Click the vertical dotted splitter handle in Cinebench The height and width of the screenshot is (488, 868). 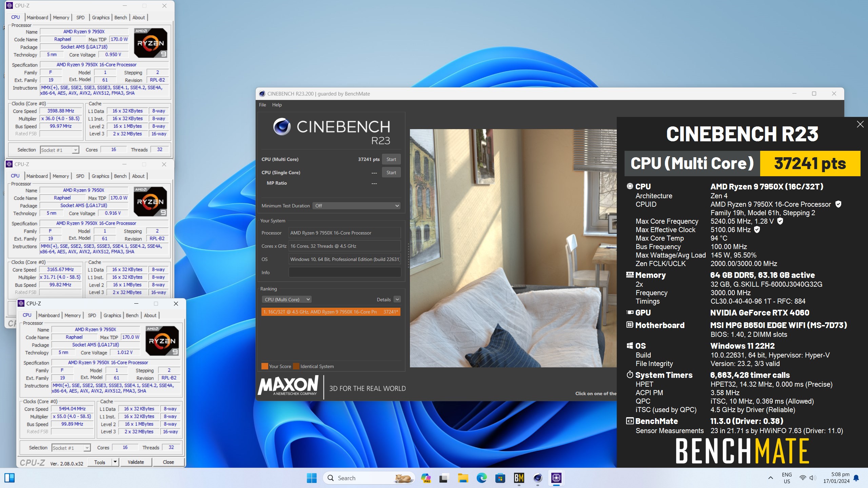pos(408,256)
